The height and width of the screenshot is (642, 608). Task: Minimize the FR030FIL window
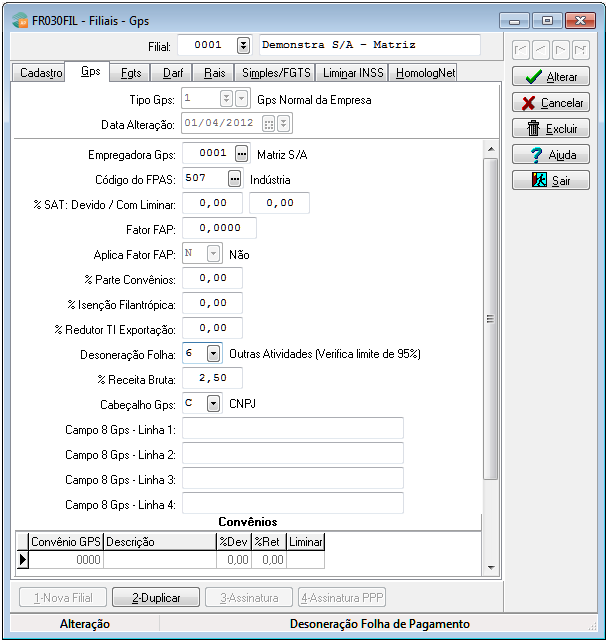pos(514,20)
